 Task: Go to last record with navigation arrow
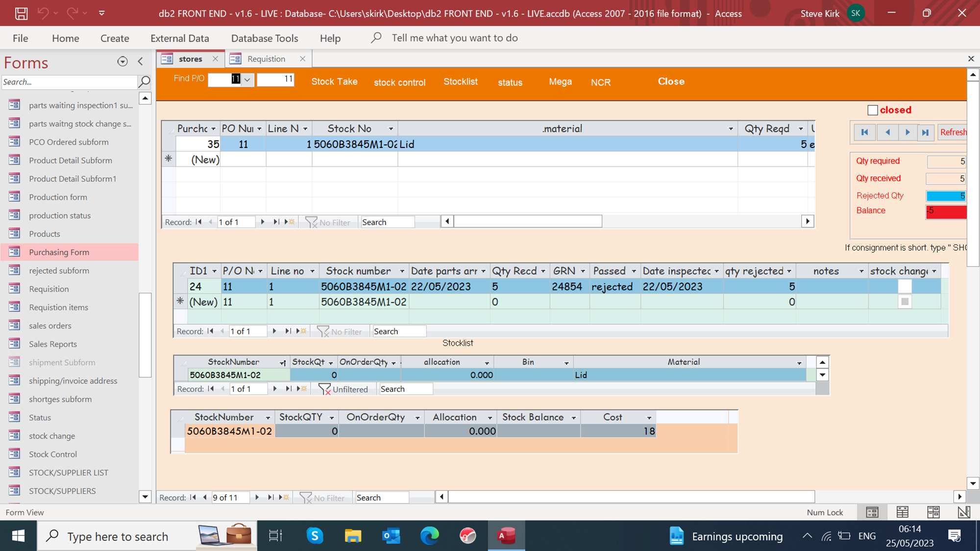(925, 132)
